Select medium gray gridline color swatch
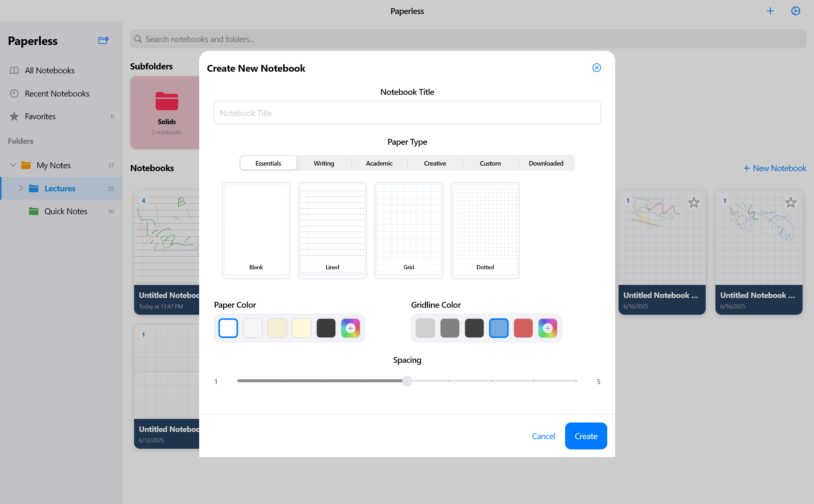This screenshot has width=814, height=504. 450,328
